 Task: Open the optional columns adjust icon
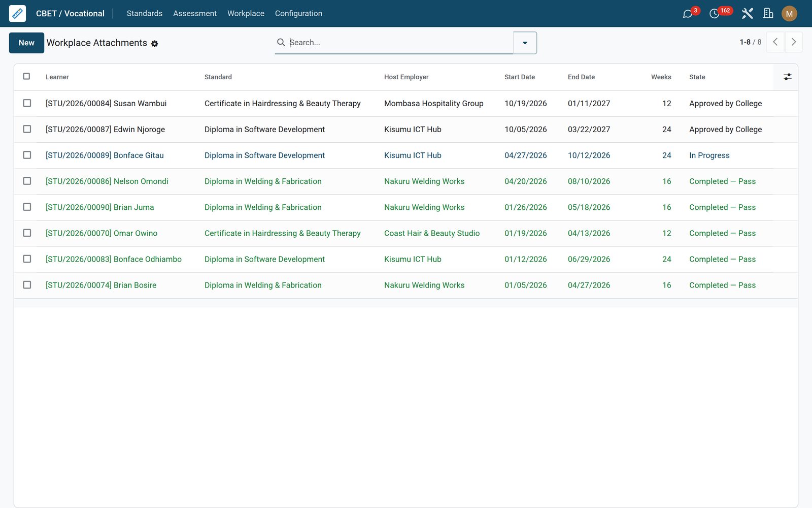[x=787, y=77]
